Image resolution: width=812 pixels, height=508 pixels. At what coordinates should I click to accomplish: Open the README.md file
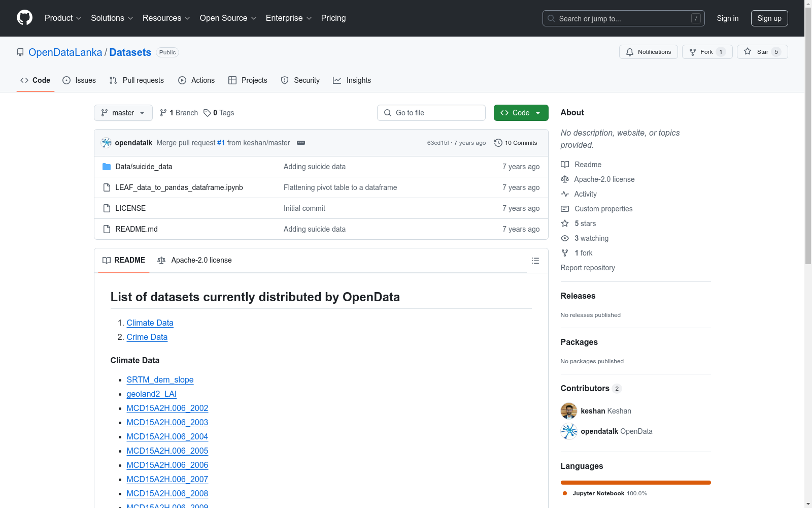[x=137, y=229]
